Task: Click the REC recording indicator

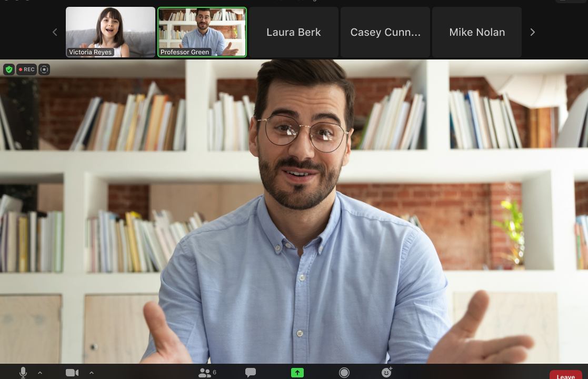Action: click(x=27, y=69)
